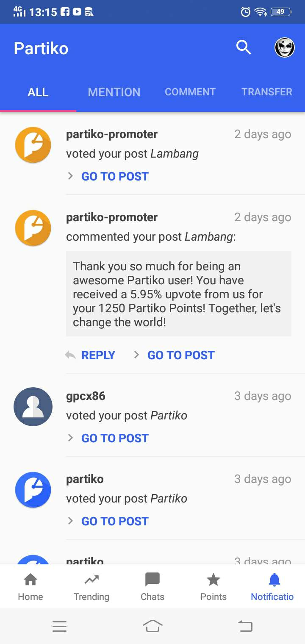Viewport: 305px width, 644px height.
Task: Tap the orange partiko-promoter avatar on voted notification
Action: point(33,145)
